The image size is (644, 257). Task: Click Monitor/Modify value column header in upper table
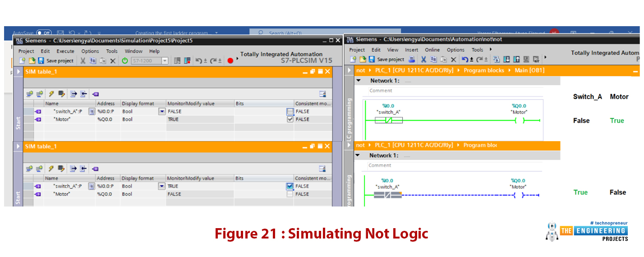[x=200, y=103]
